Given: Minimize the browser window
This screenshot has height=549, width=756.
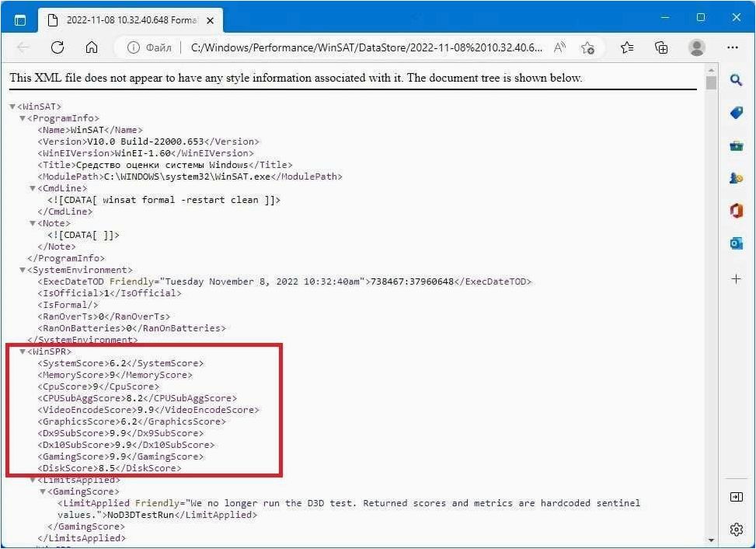Looking at the screenshot, I should [x=665, y=17].
